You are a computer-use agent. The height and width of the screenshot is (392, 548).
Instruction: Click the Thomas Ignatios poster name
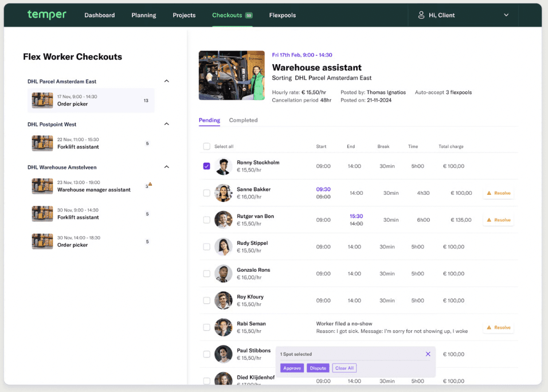coord(386,93)
